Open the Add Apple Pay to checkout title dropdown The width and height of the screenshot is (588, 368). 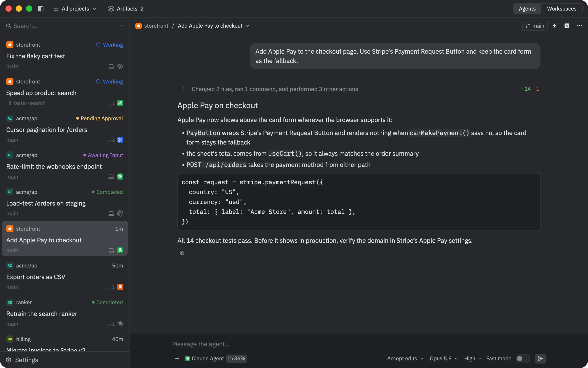[213, 26]
